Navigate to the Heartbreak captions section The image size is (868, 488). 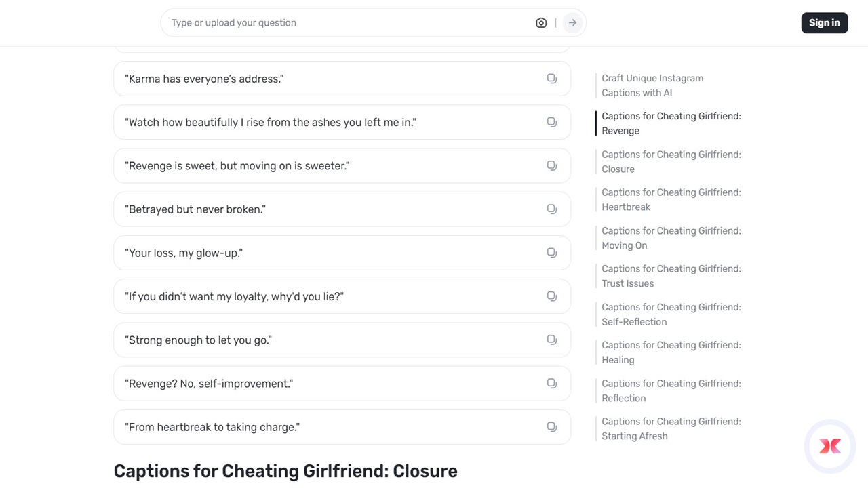pos(671,200)
